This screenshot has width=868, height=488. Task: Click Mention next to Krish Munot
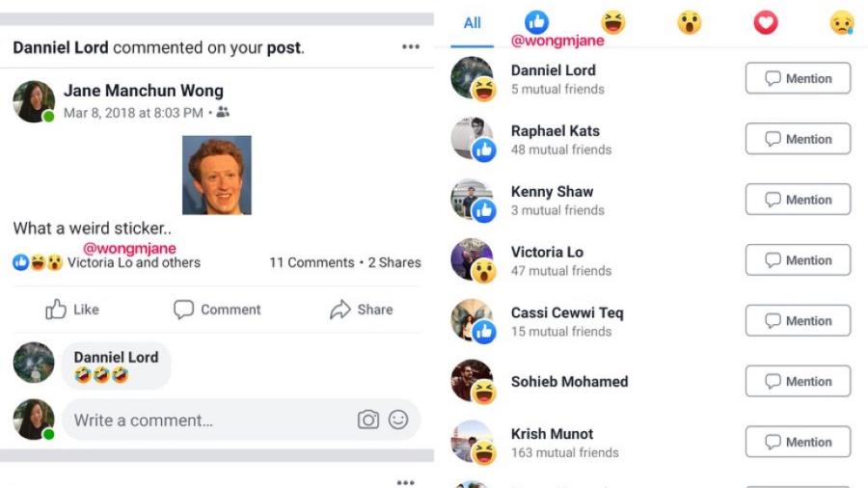pyautogui.click(x=798, y=442)
